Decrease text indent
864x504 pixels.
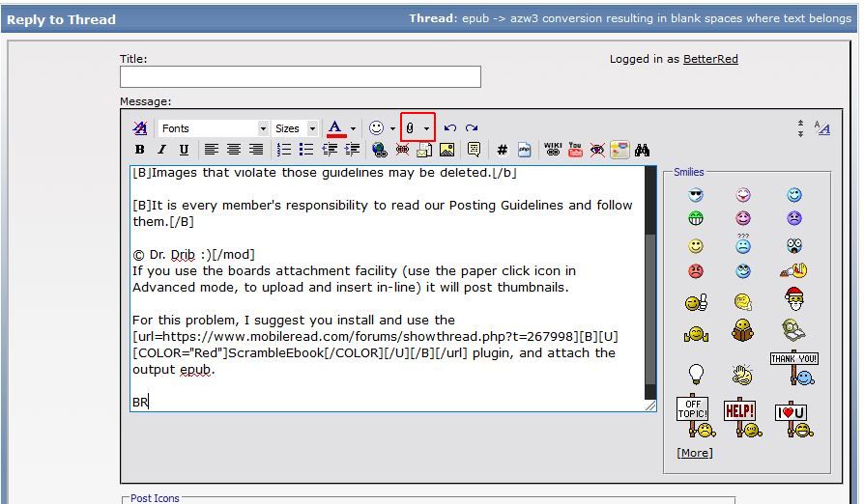pyautogui.click(x=330, y=150)
